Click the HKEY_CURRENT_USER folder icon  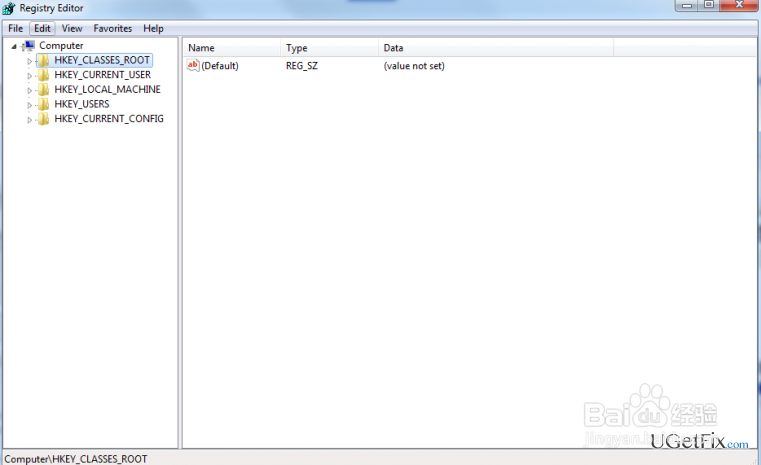(44, 75)
